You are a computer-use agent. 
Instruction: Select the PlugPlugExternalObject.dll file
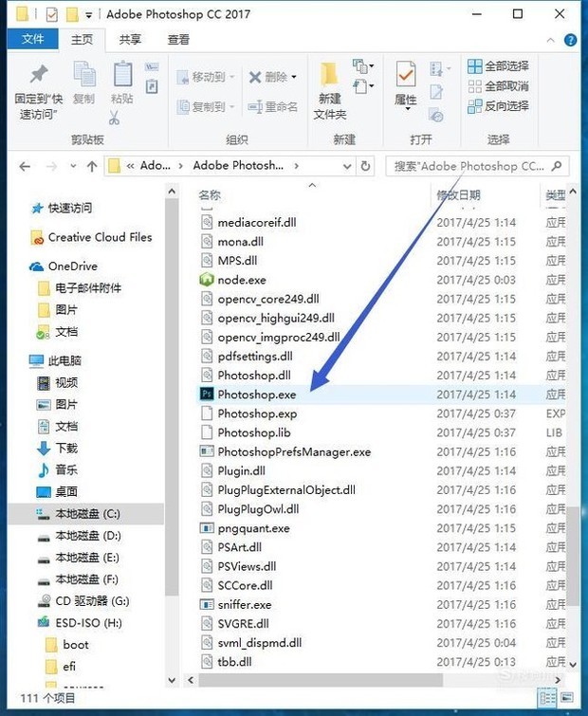(x=286, y=490)
